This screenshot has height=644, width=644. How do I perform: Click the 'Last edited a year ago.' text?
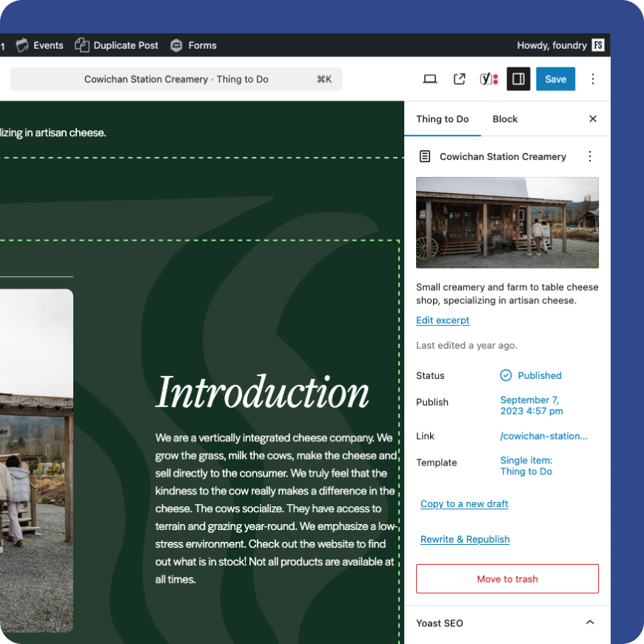pyautogui.click(x=466, y=346)
